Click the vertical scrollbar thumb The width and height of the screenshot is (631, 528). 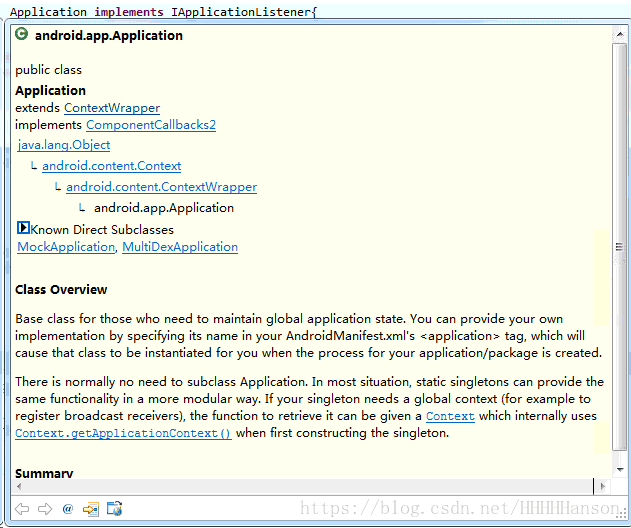point(620,247)
